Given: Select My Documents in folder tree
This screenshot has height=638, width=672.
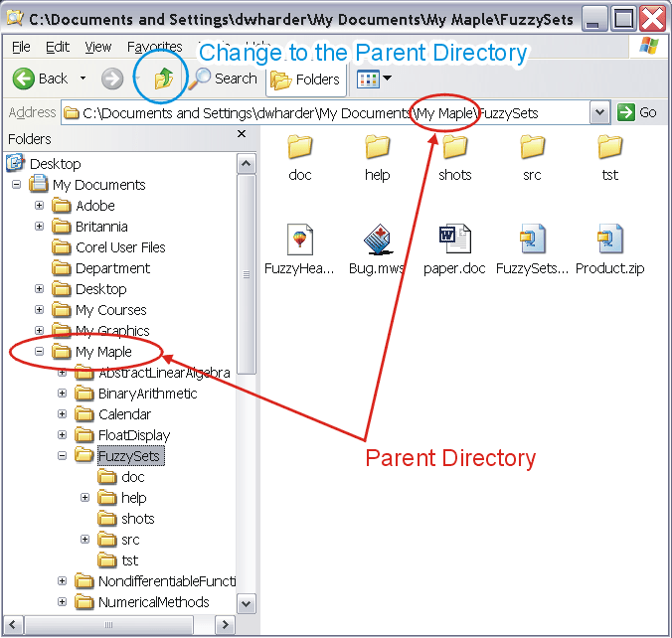Looking at the screenshot, I should [x=87, y=185].
